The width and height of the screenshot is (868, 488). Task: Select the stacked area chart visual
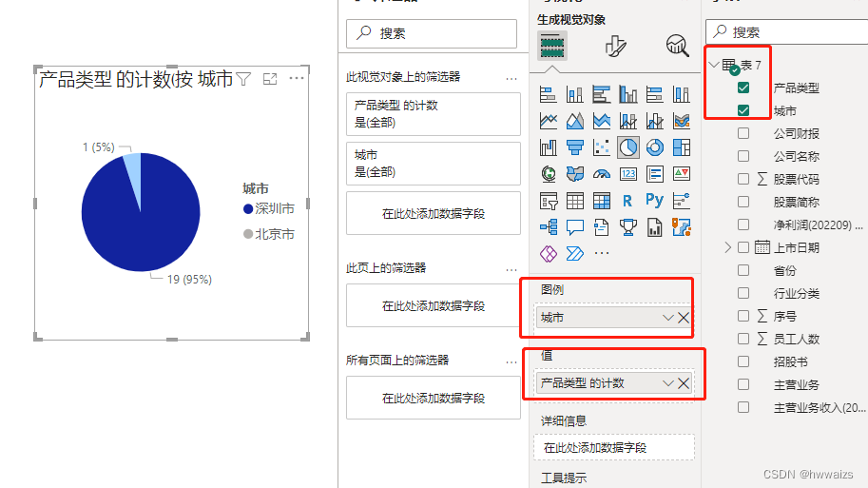coord(601,121)
